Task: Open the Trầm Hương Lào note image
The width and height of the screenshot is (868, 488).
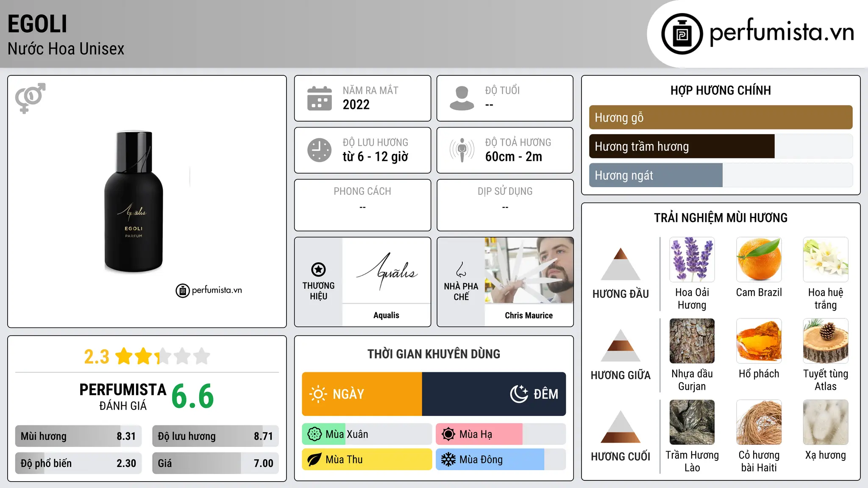Action: coord(692,422)
